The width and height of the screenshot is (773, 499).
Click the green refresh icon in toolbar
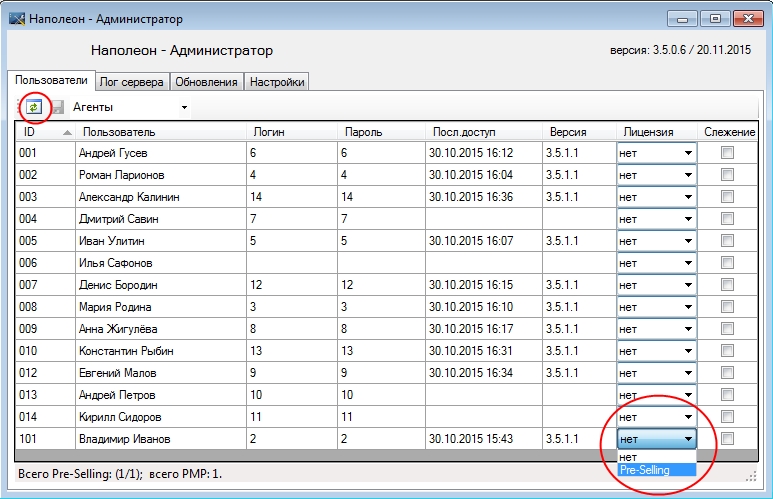click(34, 107)
